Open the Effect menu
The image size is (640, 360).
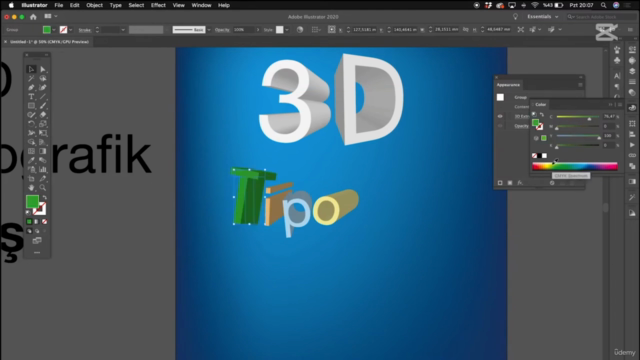158,5
